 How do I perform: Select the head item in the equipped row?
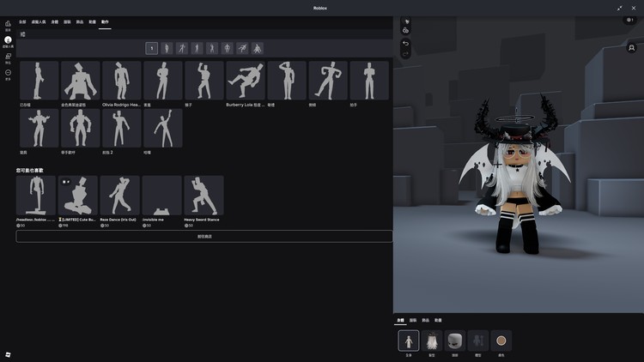pos(455,341)
